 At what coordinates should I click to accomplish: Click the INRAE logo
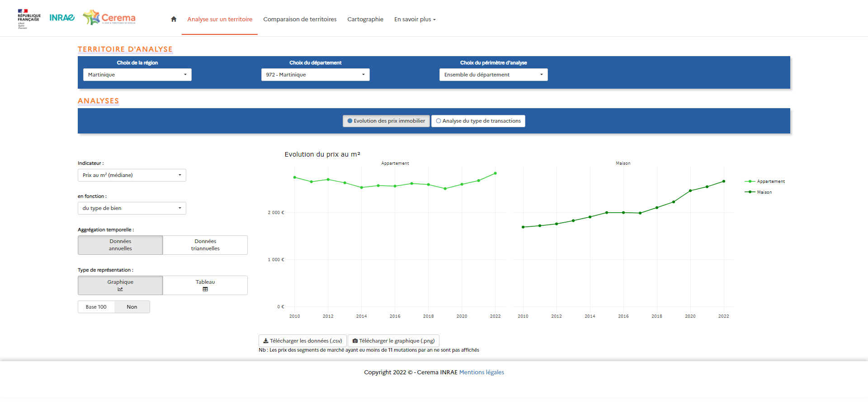[x=62, y=18]
